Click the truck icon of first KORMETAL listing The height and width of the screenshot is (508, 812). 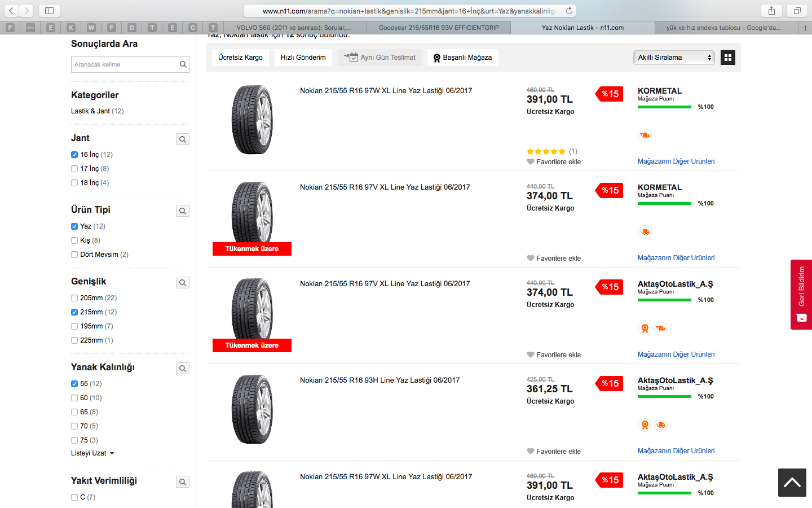click(x=645, y=135)
